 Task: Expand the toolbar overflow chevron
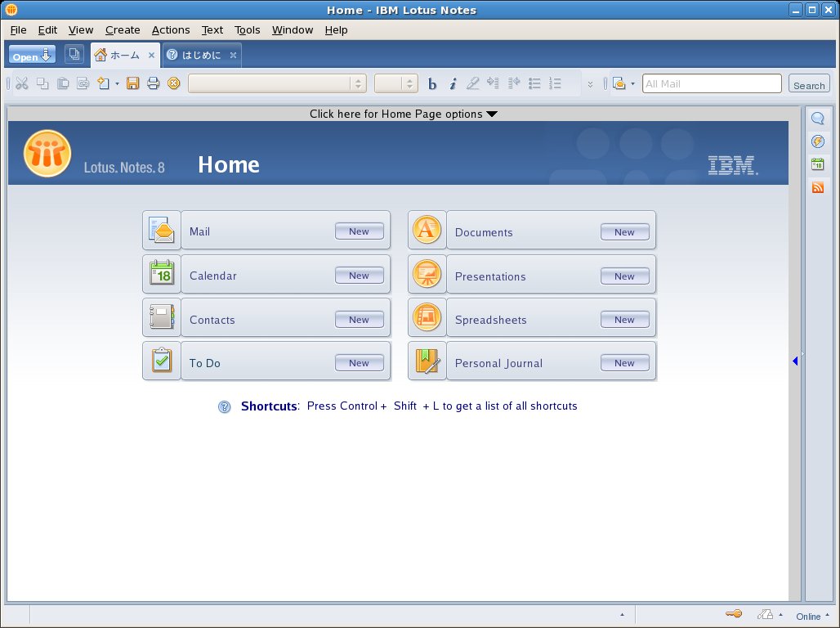click(x=590, y=84)
